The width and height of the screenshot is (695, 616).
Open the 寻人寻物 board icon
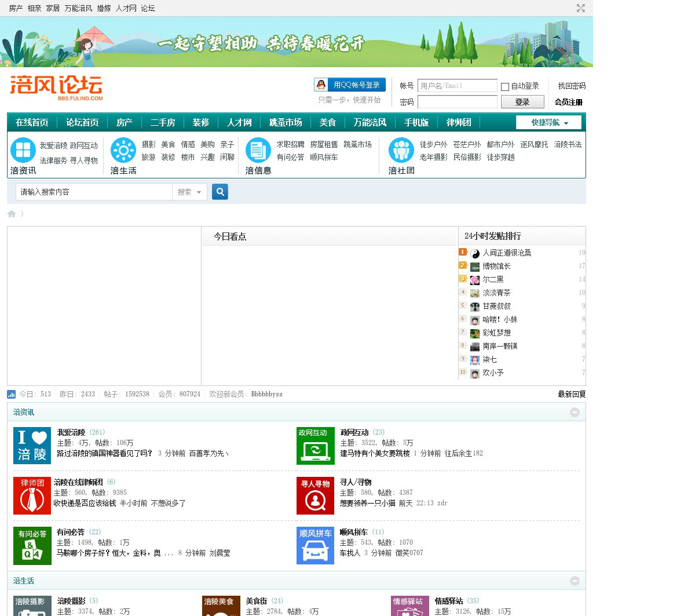pos(315,495)
